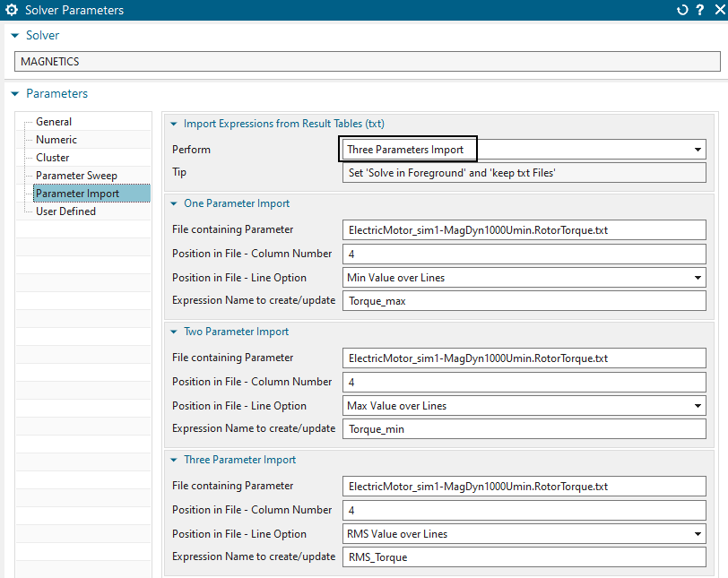Screen dimensions: 728x578
Task: Open the User Defined parameters page
Action: (65, 211)
